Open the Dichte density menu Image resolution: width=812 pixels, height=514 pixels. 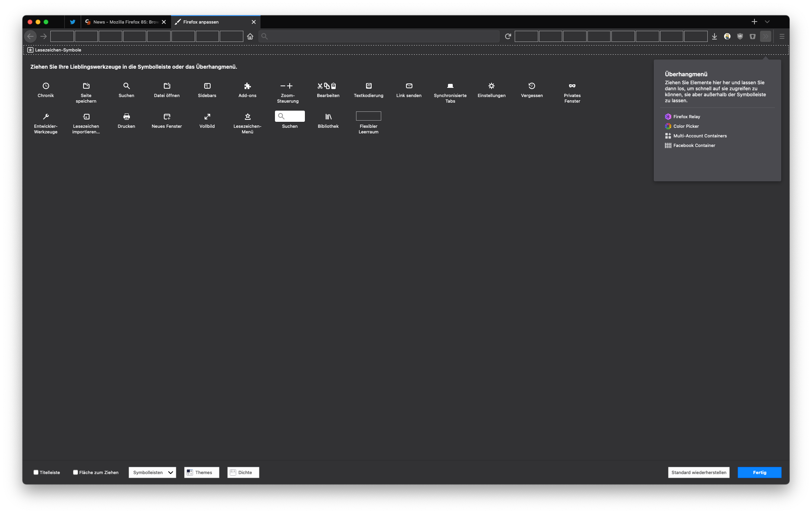(x=243, y=472)
